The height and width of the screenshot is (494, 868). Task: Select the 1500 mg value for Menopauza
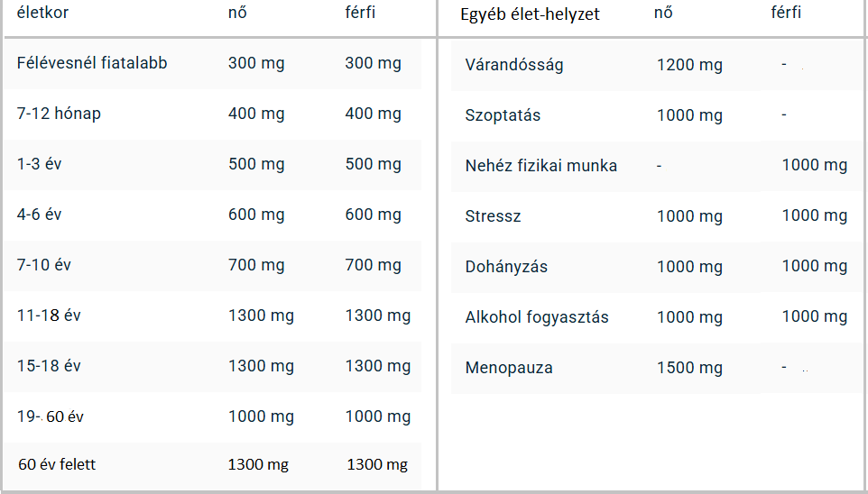click(689, 368)
